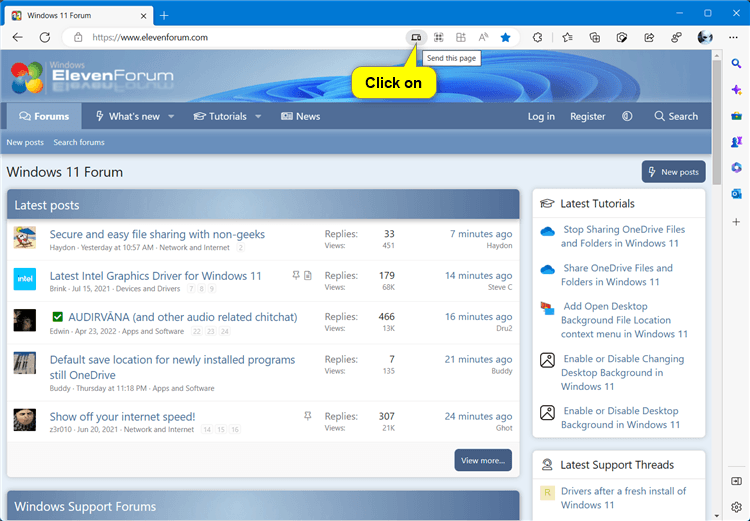Image resolution: width=750 pixels, height=521 pixels.
Task: Click '7 minutes ago' latest post time
Action: [x=481, y=234]
